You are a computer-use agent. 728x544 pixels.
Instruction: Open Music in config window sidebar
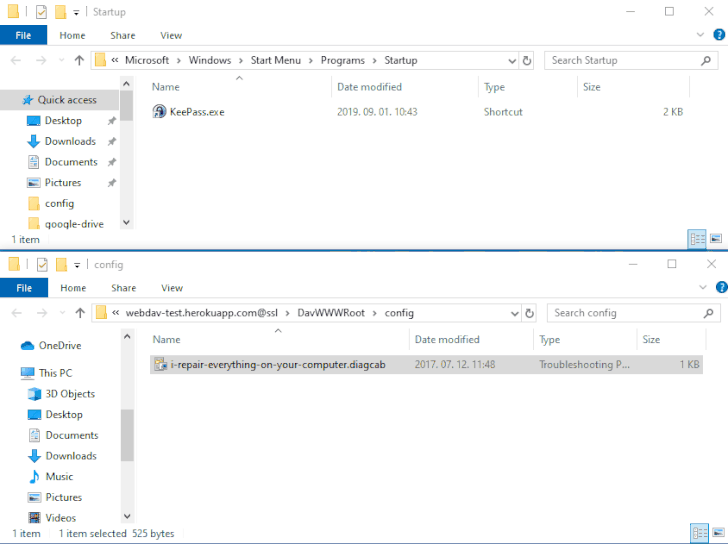click(59, 476)
